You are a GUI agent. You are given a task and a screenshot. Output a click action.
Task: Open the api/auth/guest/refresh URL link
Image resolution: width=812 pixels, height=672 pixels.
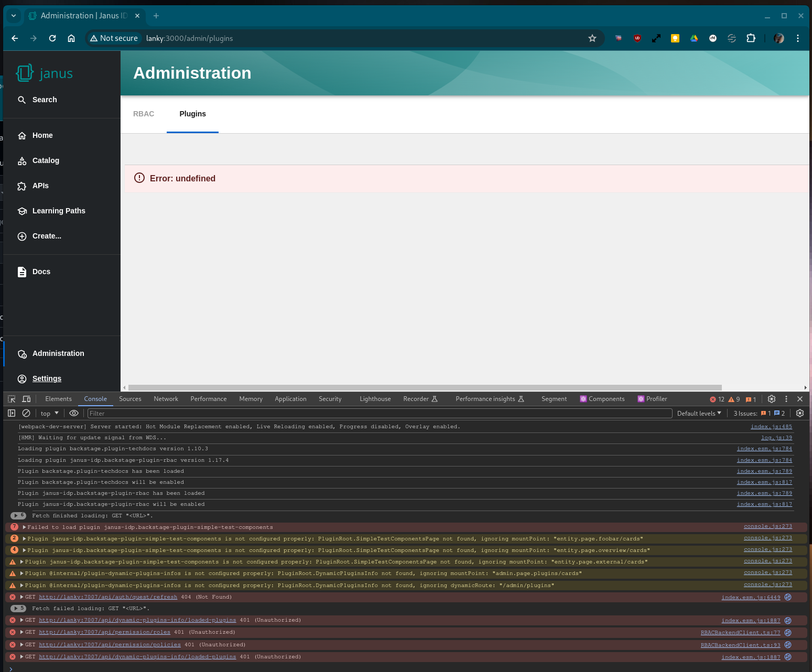click(108, 597)
